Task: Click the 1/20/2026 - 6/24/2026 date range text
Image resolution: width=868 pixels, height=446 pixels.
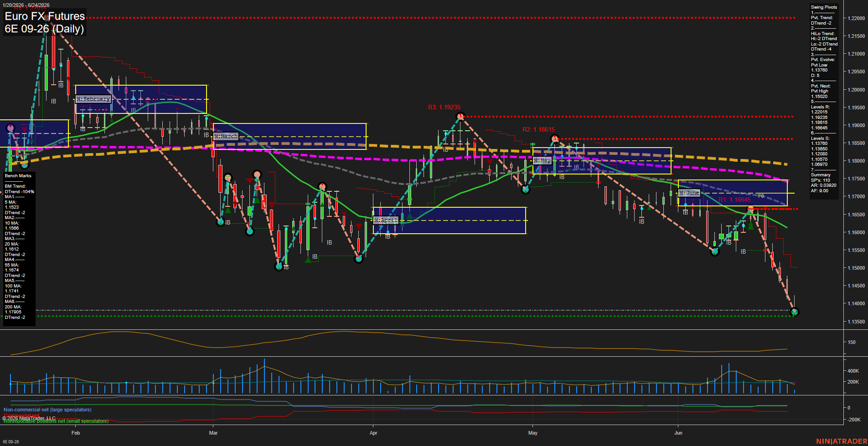Action: coord(26,5)
